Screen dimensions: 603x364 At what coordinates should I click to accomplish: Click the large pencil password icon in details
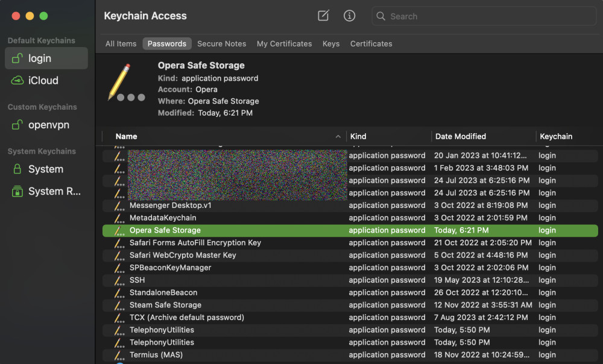126,82
